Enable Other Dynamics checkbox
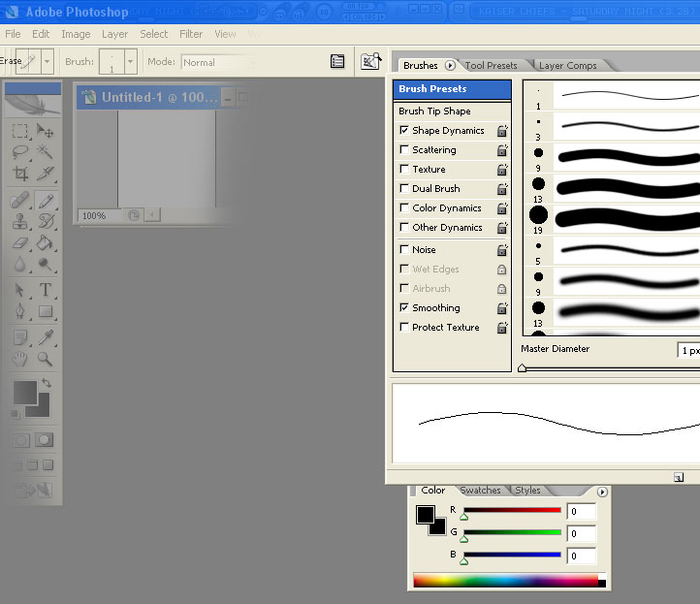Screen dimensions: 700x604 (404, 227)
